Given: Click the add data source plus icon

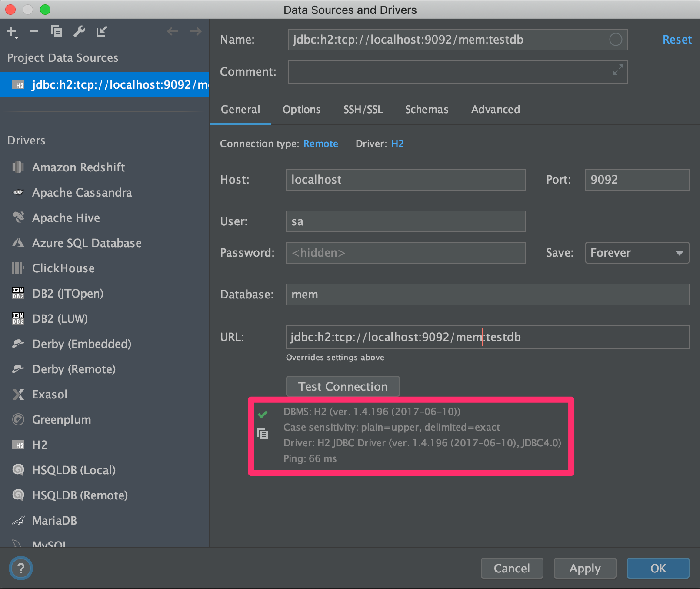Looking at the screenshot, I should click(12, 32).
